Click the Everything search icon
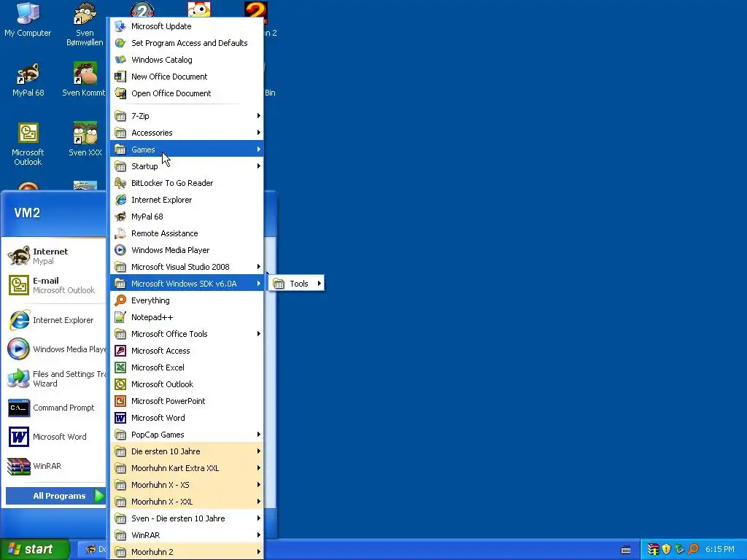Image resolution: width=747 pixels, height=560 pixels. 120,300
